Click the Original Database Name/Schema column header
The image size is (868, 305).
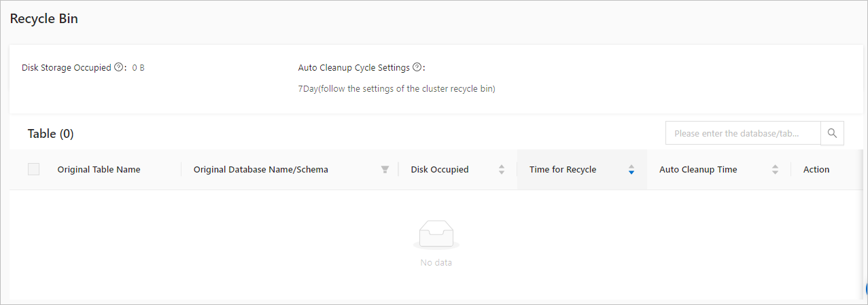[x=261, y=169]
